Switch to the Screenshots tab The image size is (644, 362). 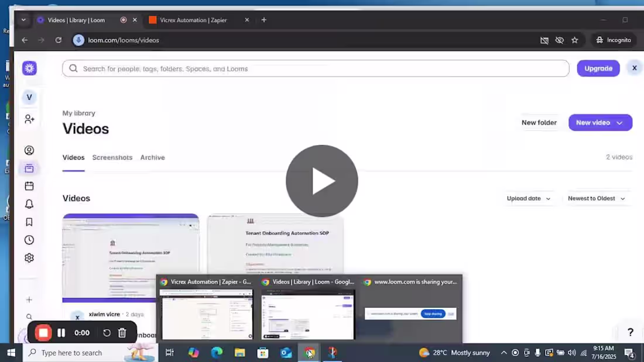point(112,157)
